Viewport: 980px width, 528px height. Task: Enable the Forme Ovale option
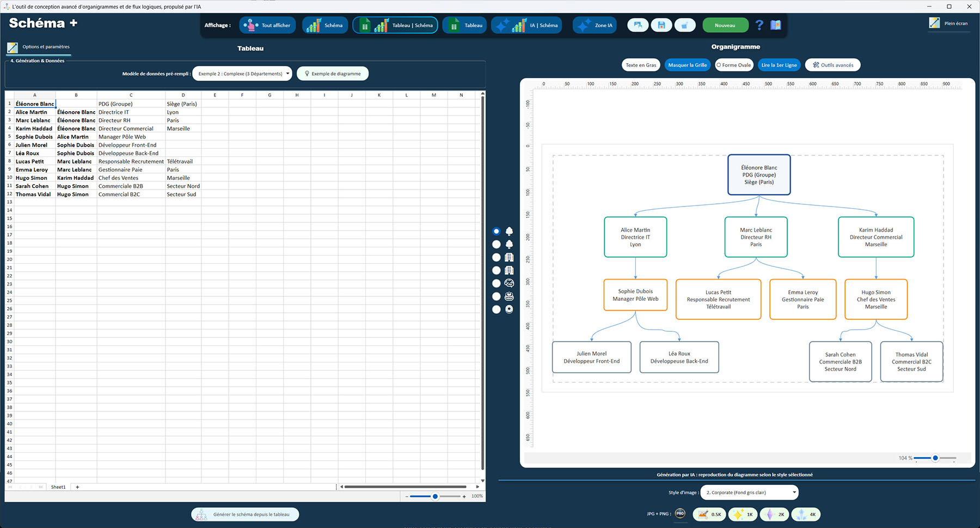733,65
